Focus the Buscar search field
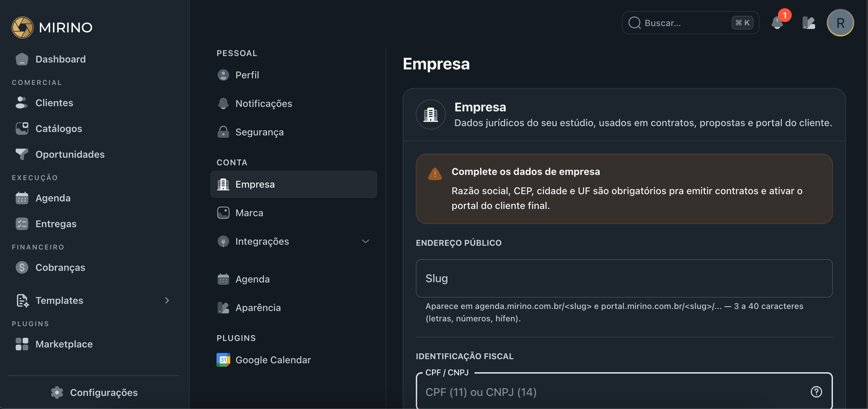The image size is (868, 409). (x=690, y=23)
